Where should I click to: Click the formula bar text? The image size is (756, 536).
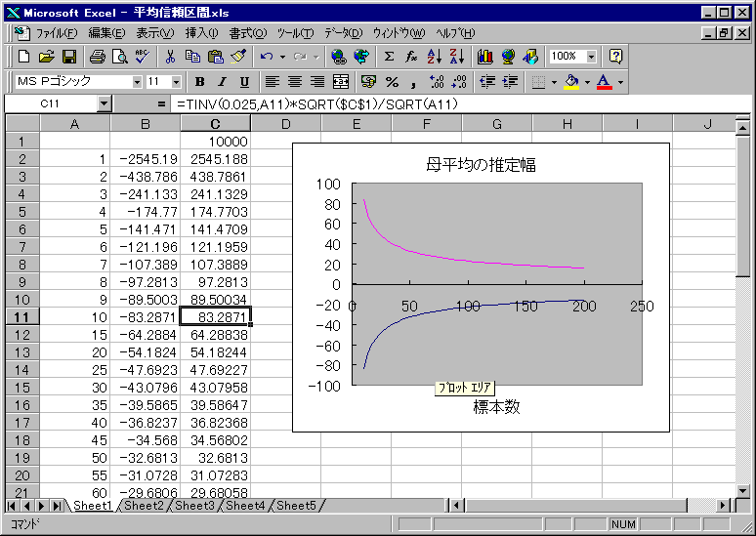317,103
